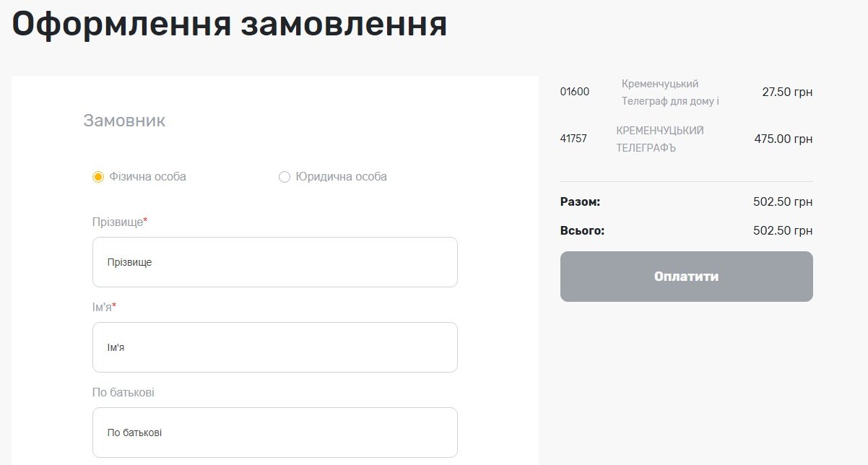Click the "Разом:" subtotal label

tap(580, 202)
